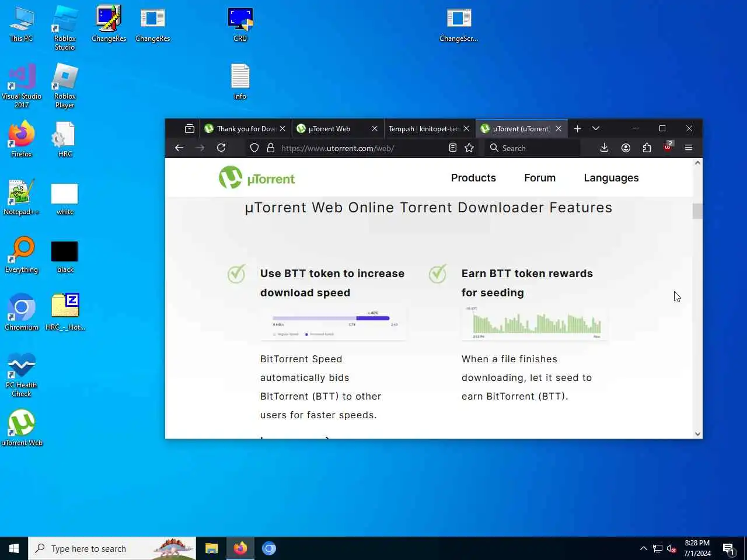Screen dimensions: 747x560
Task: Click the site padlock security icon
Action: (271, 148)
